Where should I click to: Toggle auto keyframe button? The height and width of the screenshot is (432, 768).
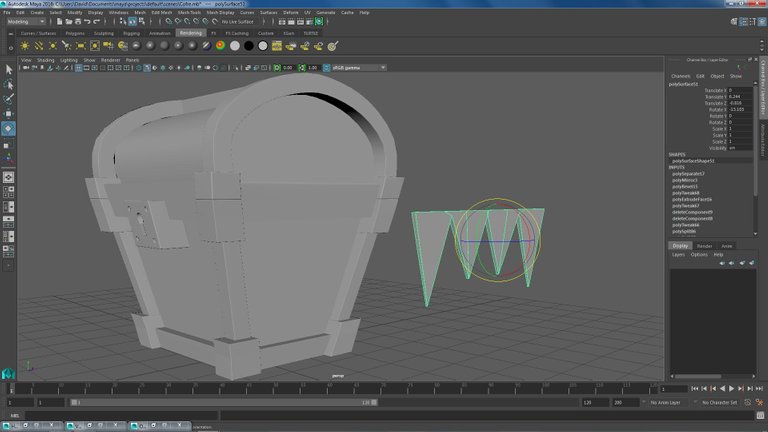(747, 403)
